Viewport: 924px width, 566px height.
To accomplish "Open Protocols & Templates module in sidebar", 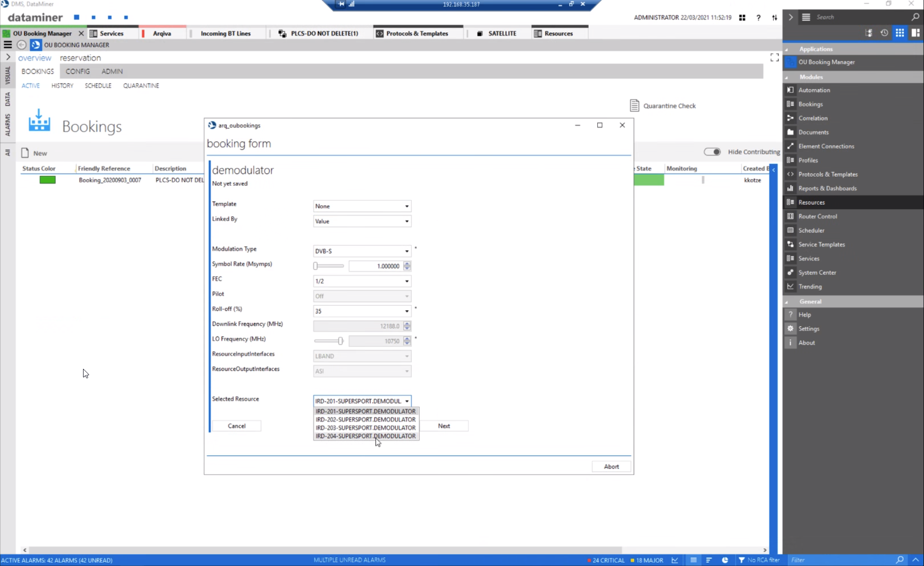I will [827, 174].
